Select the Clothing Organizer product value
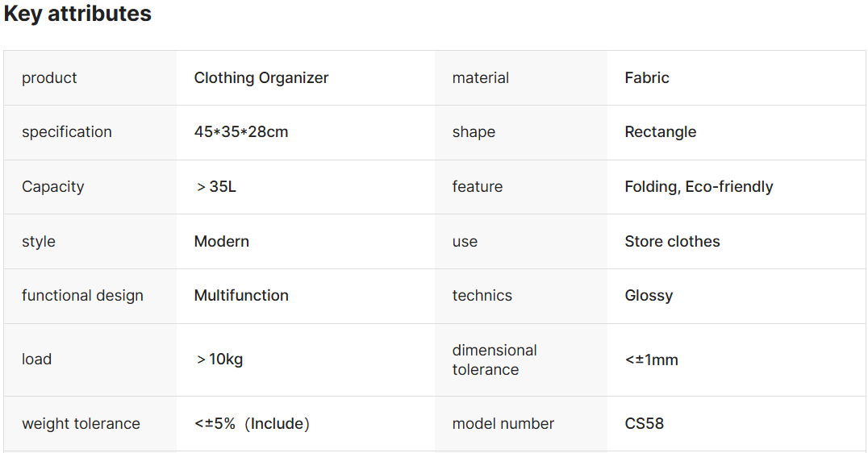The height and width of the screenshot is (453, 868). pyautogui.click(x=261, y=78)
